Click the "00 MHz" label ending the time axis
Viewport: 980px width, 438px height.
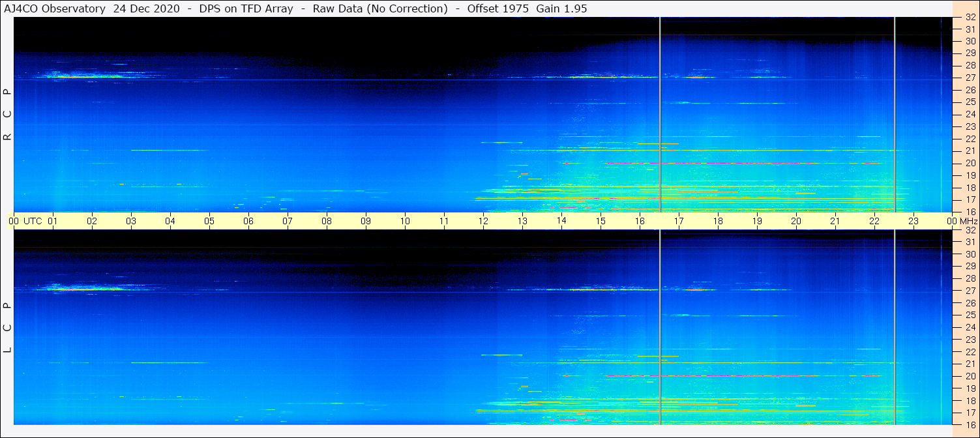(962, 221)
